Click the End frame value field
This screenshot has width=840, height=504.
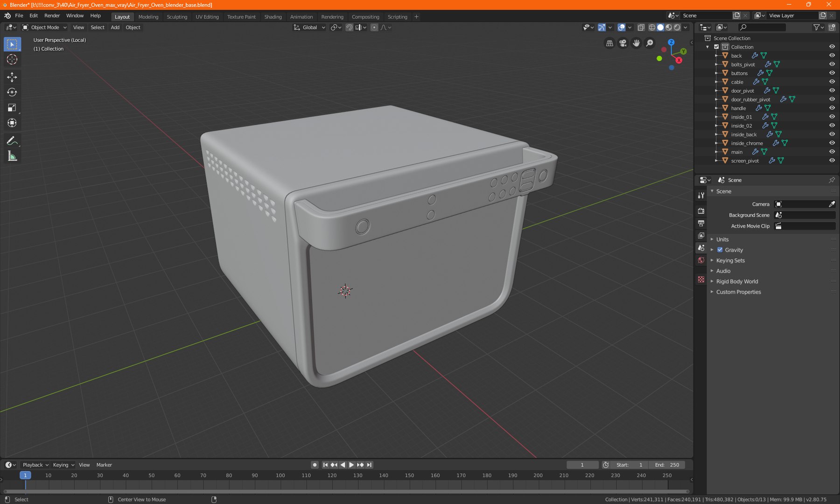pyautogui.click(x=667, y=465)
